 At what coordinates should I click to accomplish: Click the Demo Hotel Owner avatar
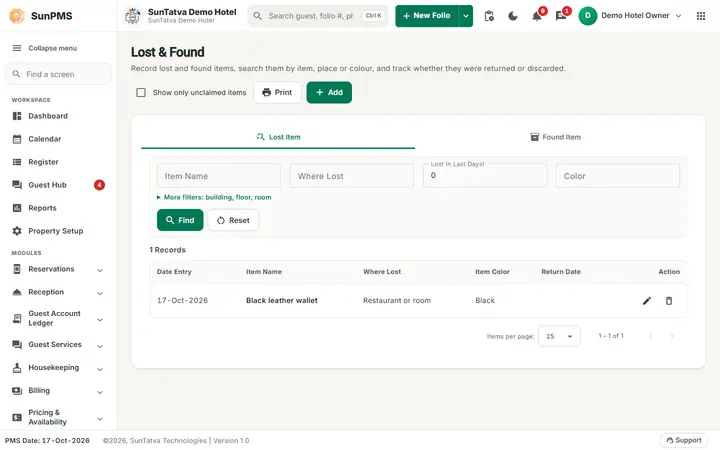(587, 16)
